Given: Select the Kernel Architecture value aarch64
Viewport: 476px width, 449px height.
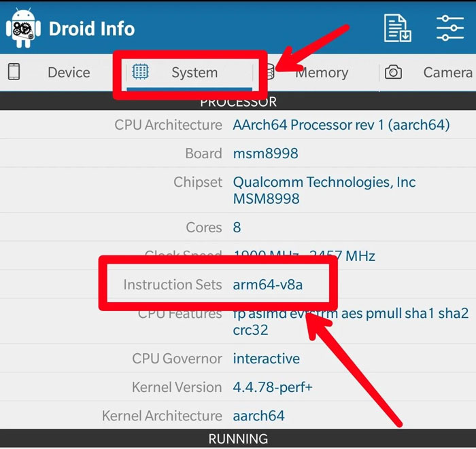Looking at the screenshot, I should (258, 416).
